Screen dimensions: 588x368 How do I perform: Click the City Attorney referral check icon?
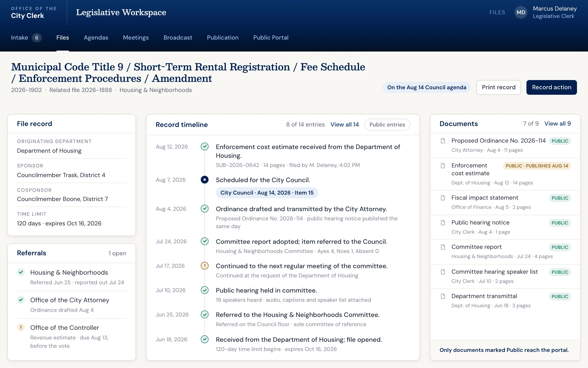(x=21, y=300)
